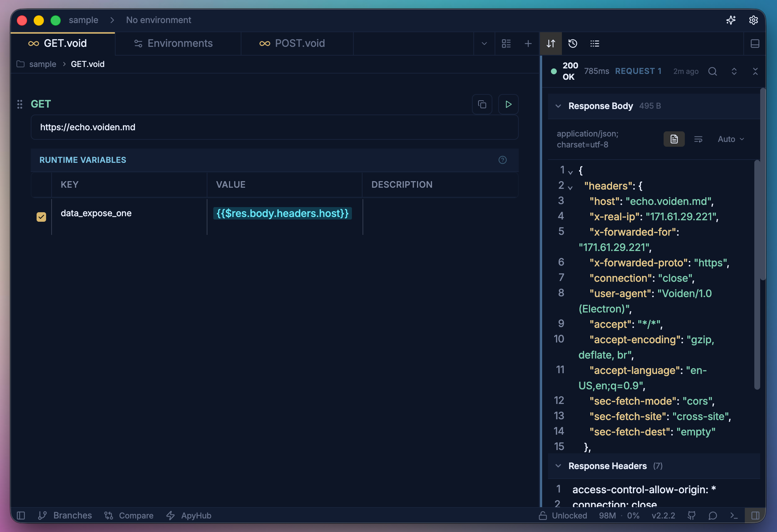Open the request history clock icon
777x532 pixels.
(x=573, y=44)
